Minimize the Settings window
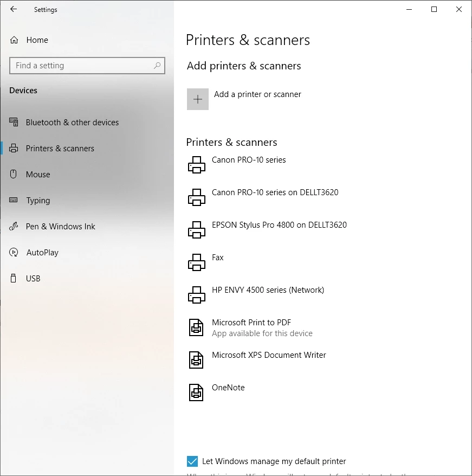The image size is (472, 476). (409, 9)
